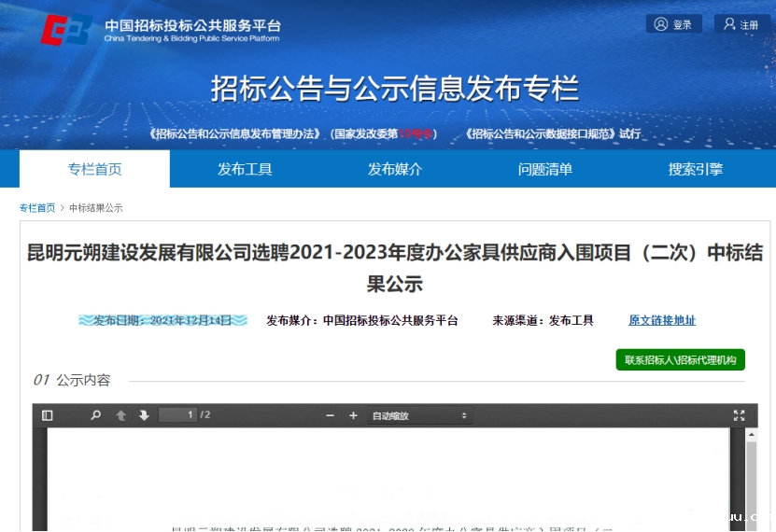776x532 pixels.
Task: Go to the 搜索引擎 tab
Action: [x=696, y=169]
